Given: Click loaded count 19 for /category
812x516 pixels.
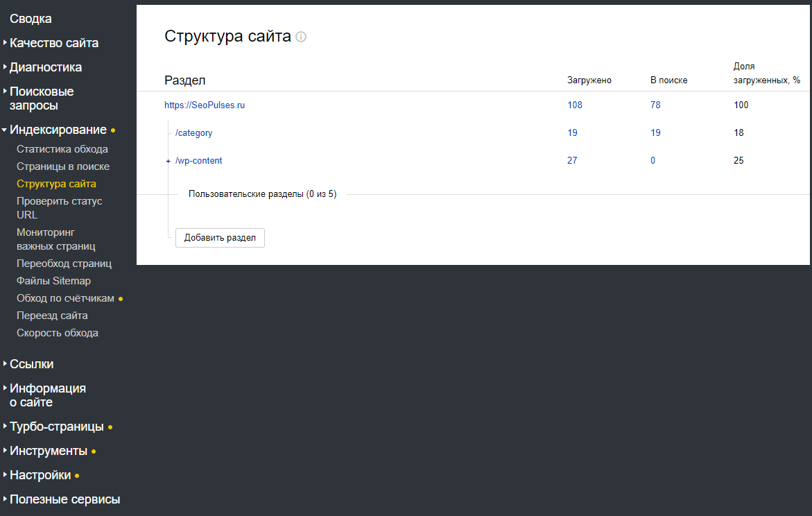Looking at the screenshot, I should [572, 132].
